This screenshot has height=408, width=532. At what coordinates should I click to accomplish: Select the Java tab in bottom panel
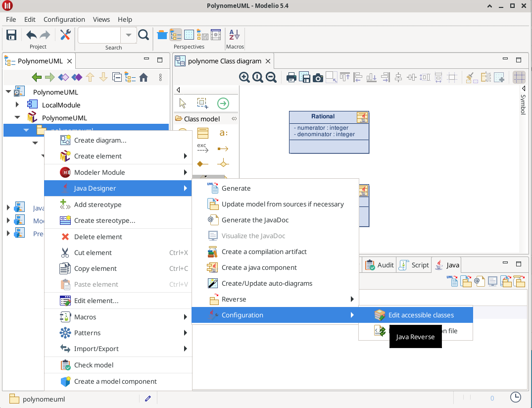coord(447,265)
